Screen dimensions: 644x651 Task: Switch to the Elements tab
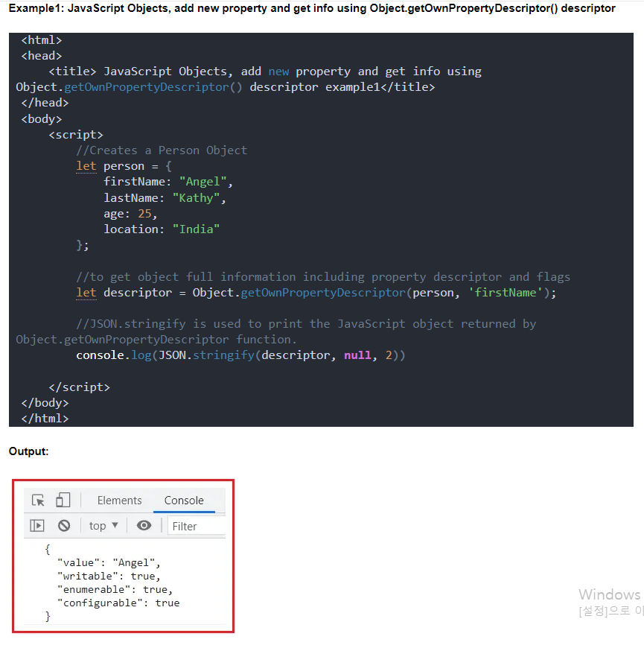(x=120, y=501)
